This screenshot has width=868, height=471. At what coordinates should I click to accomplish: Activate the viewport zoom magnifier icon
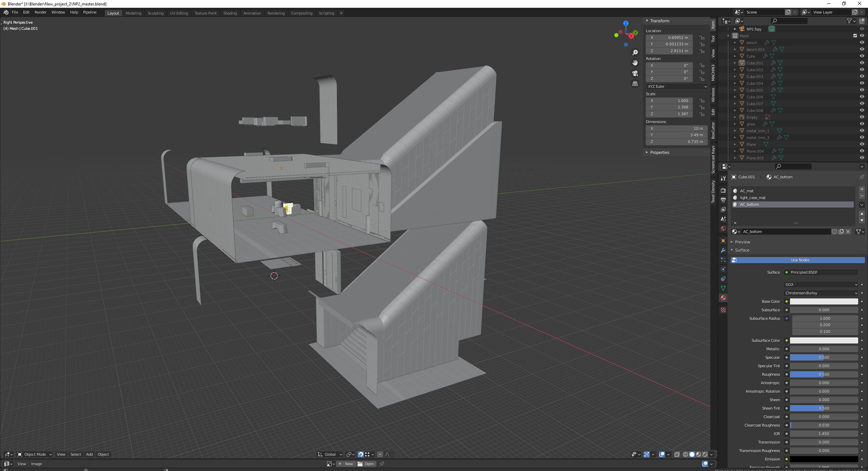[635, 52]
